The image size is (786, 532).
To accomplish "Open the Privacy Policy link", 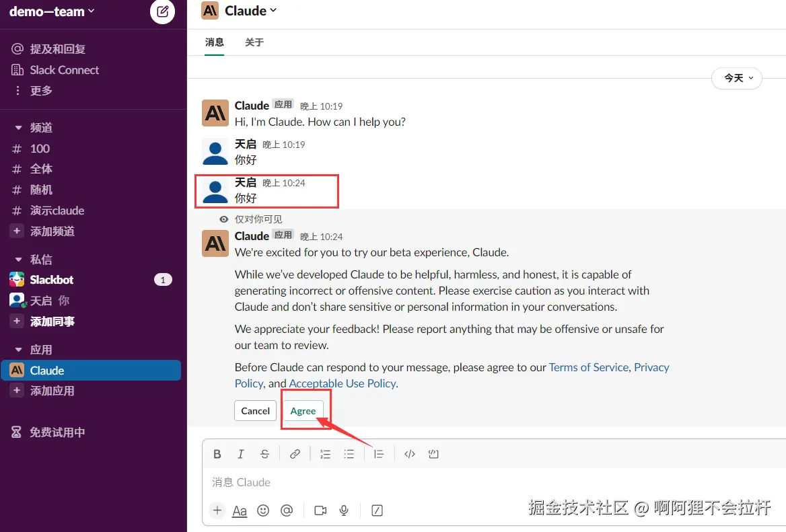I will click(651, 367).
